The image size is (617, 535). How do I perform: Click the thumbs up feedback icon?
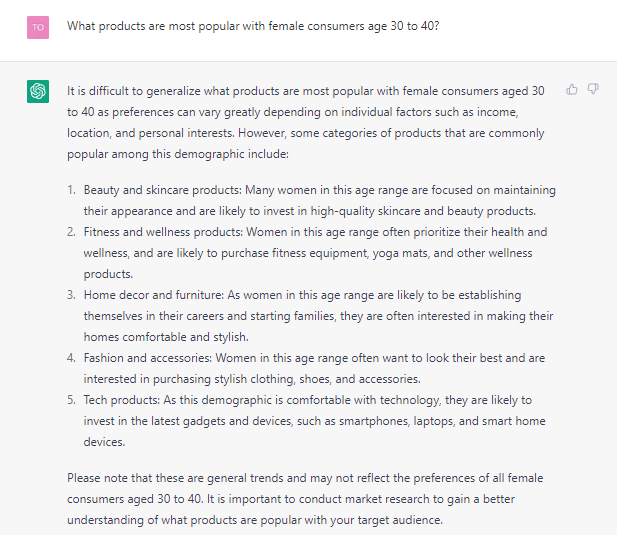pos(572,89)
